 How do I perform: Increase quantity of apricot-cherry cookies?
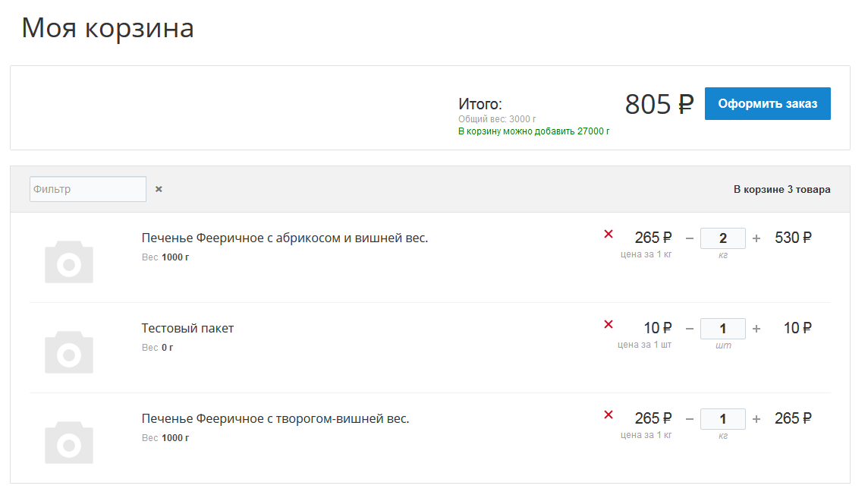[x=756, y=238]
